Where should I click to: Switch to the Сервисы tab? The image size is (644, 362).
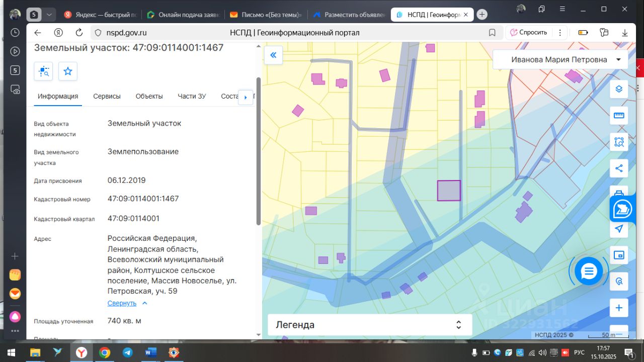pos(107,97)
